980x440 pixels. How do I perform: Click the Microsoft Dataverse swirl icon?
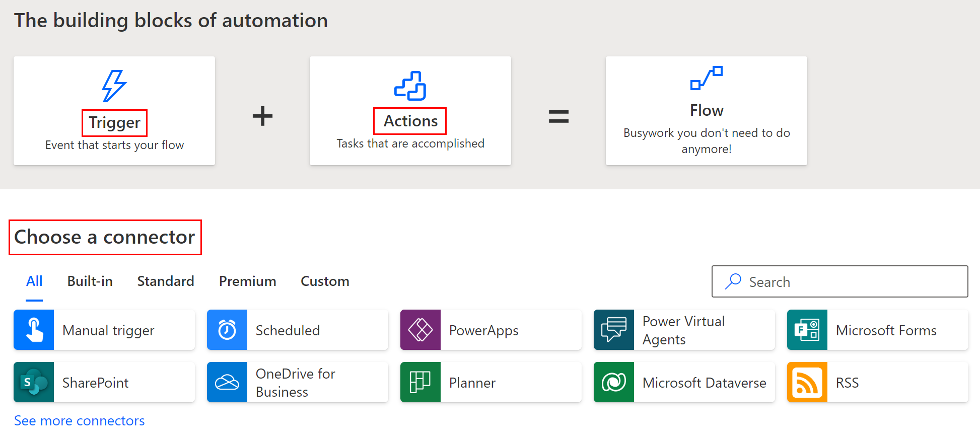[x=614, y=382]
